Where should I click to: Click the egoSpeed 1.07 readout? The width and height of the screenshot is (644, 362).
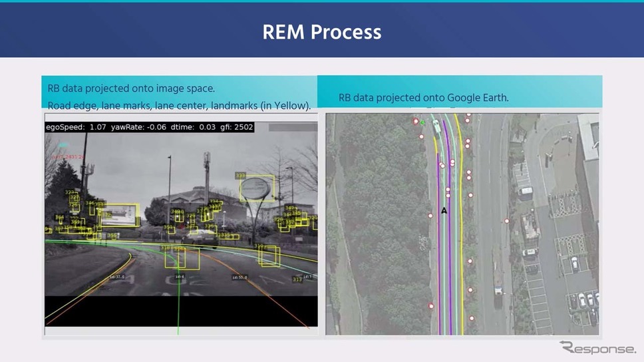[x=76, y=127]
